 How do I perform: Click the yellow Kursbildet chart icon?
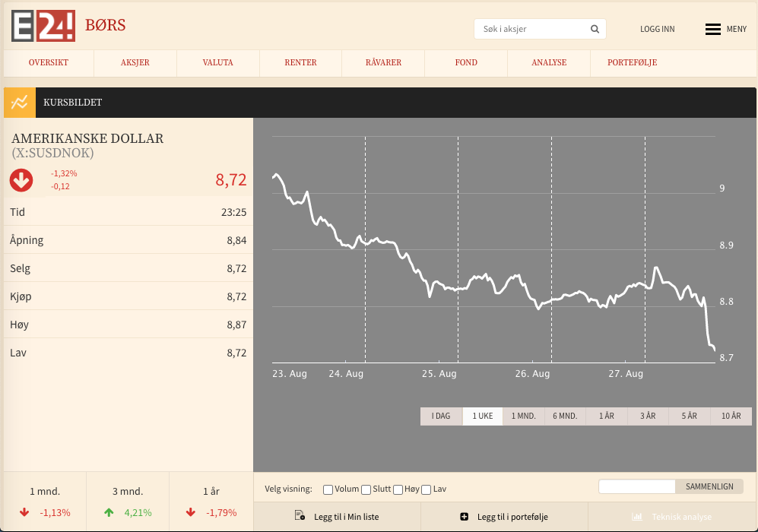pyautogui.click(x=20, y=103)
